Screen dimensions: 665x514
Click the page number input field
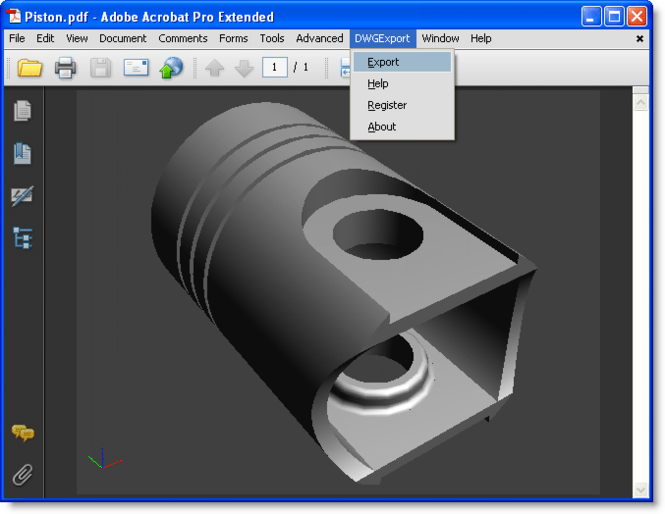tap(275, 67)
